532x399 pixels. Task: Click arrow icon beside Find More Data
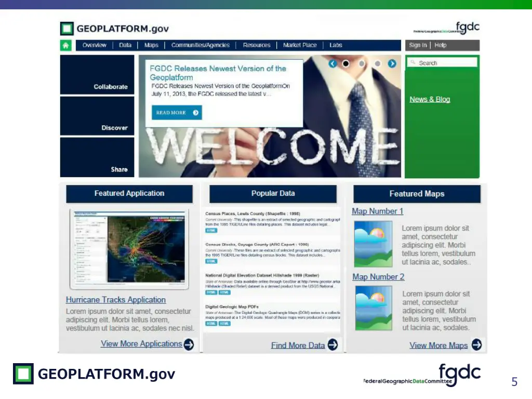coord(332,345)
